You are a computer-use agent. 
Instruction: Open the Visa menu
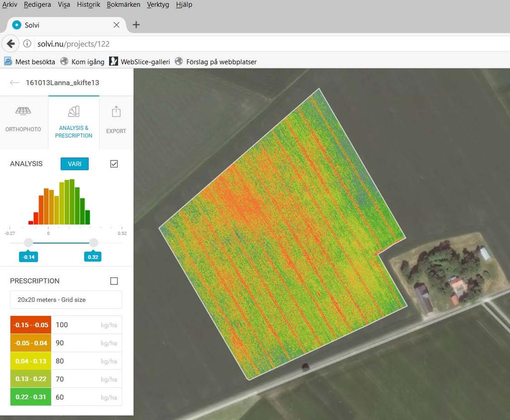64,4
